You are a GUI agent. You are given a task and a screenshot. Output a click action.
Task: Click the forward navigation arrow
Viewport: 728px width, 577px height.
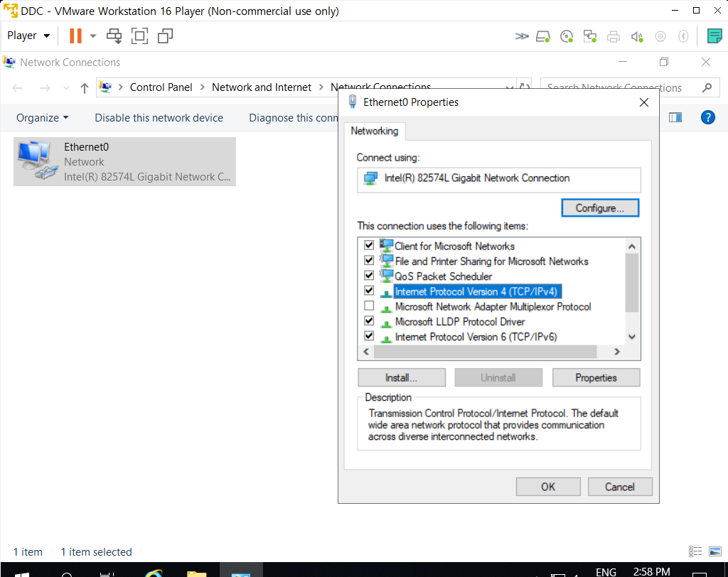pyautogui.click(x=45, y=87)
